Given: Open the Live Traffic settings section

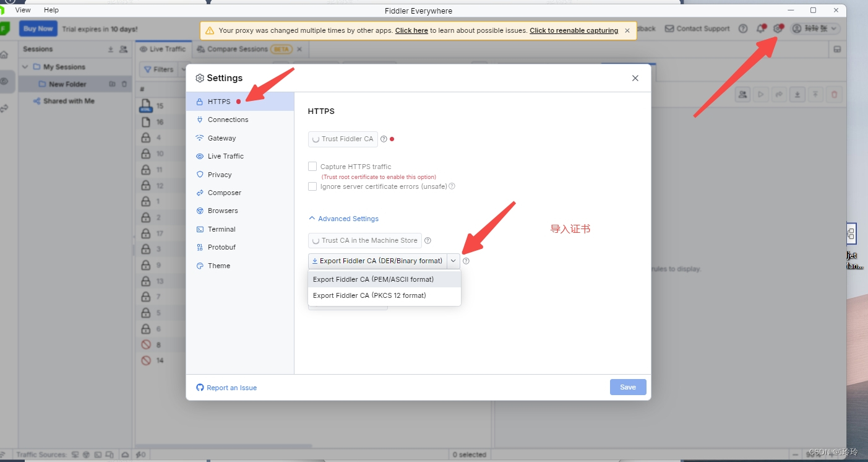Looking at the screenshot, I should tap(239, 156).
